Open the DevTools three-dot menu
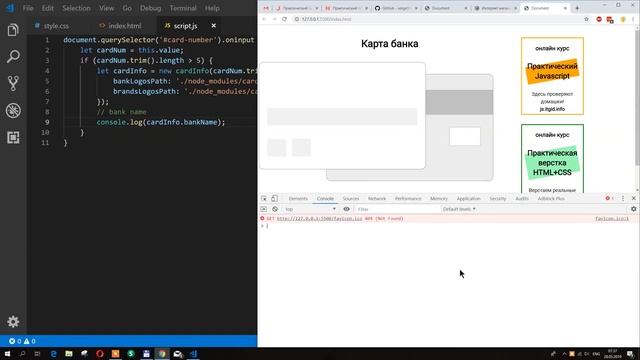 [623, 198]
